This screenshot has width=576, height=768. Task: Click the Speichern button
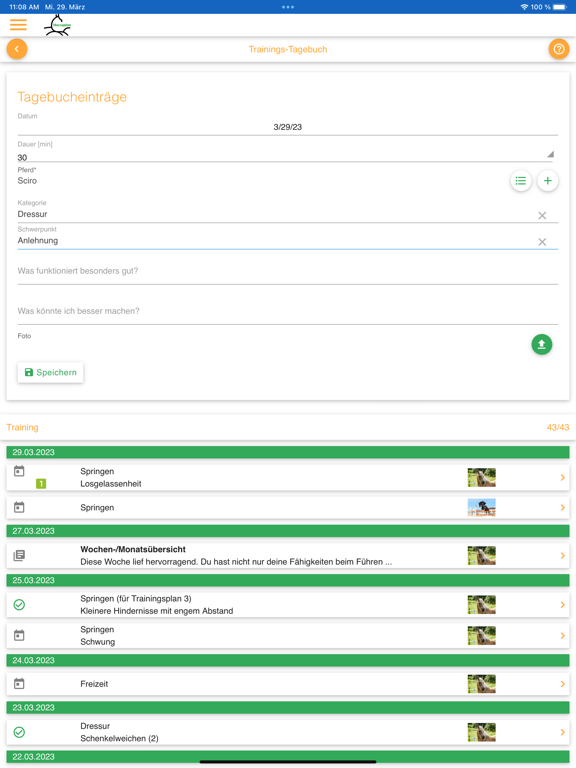(50, 372)
